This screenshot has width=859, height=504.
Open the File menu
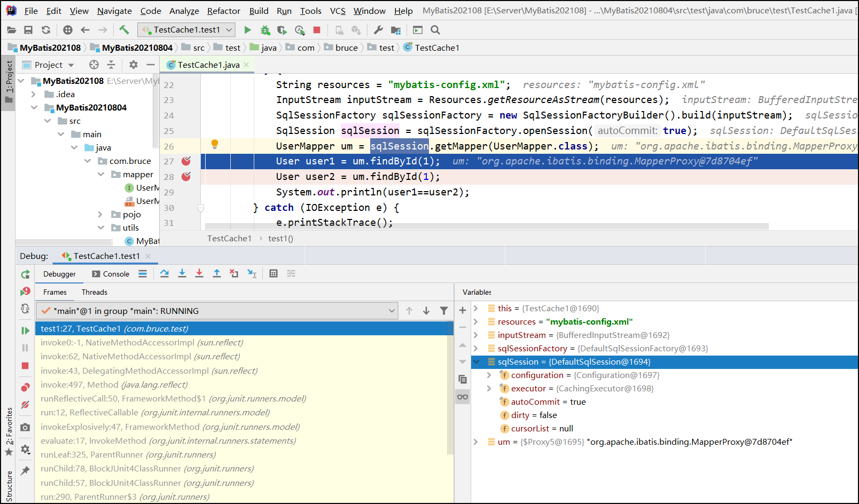tap(31, 11)
